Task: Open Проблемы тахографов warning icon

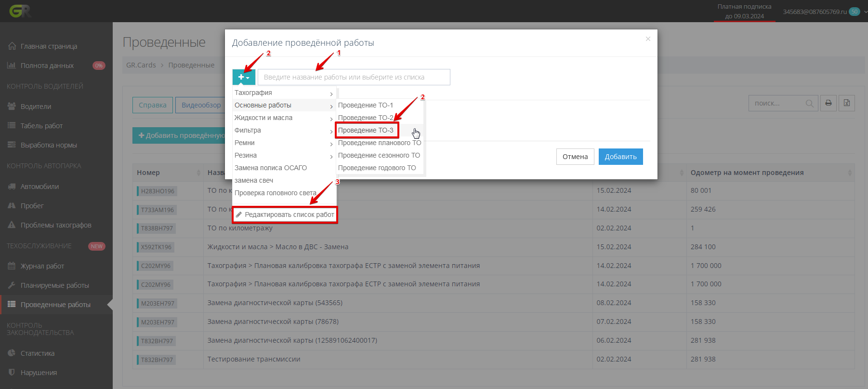Action: point(12,225)
